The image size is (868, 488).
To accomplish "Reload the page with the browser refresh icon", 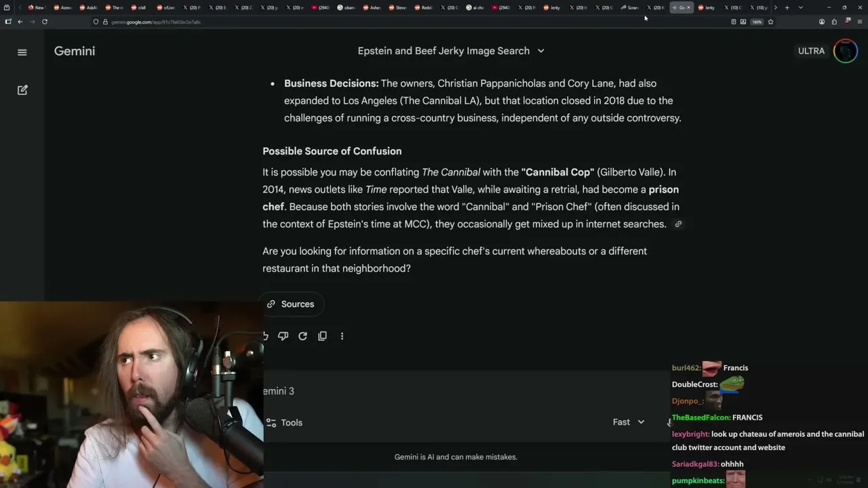I will (45, 22).
